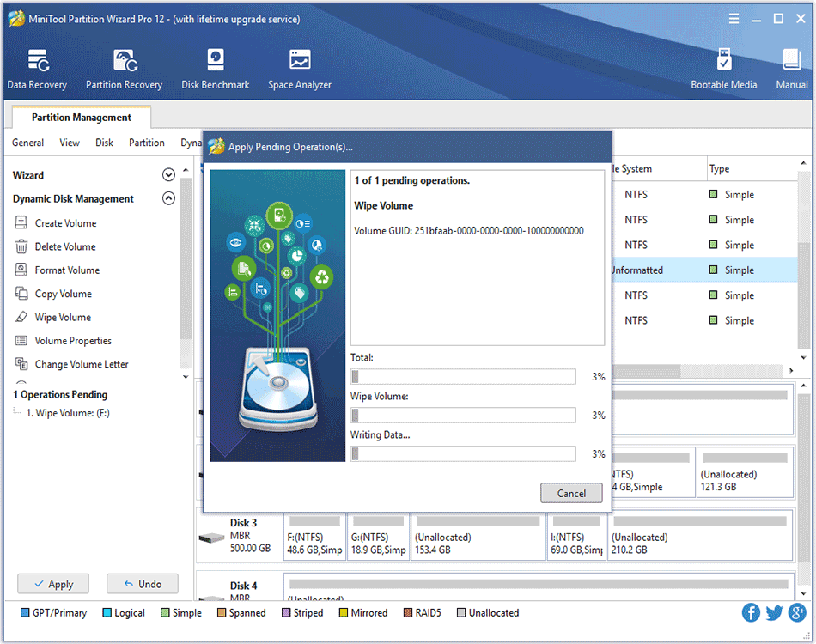Open the Data Recovery tool
This screenshot has height=644, width=816.
[37, 70]
